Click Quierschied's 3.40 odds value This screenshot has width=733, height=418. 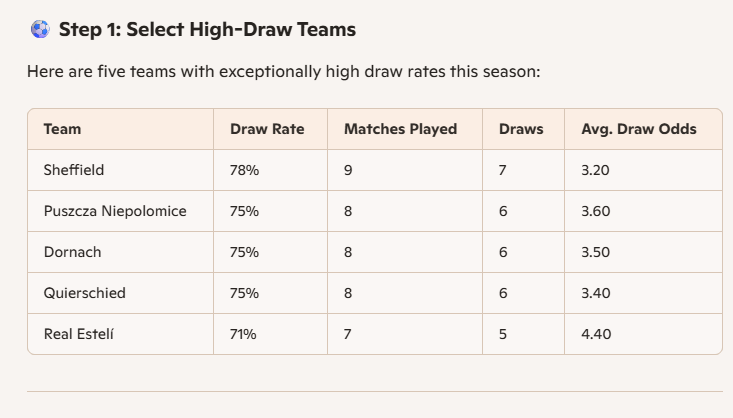596,293
